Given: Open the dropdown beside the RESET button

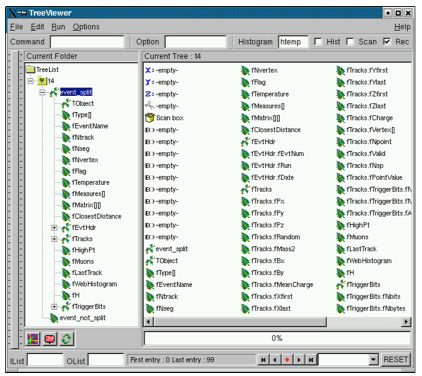Looking at the screenshot, I should click(x=374, y=360).
